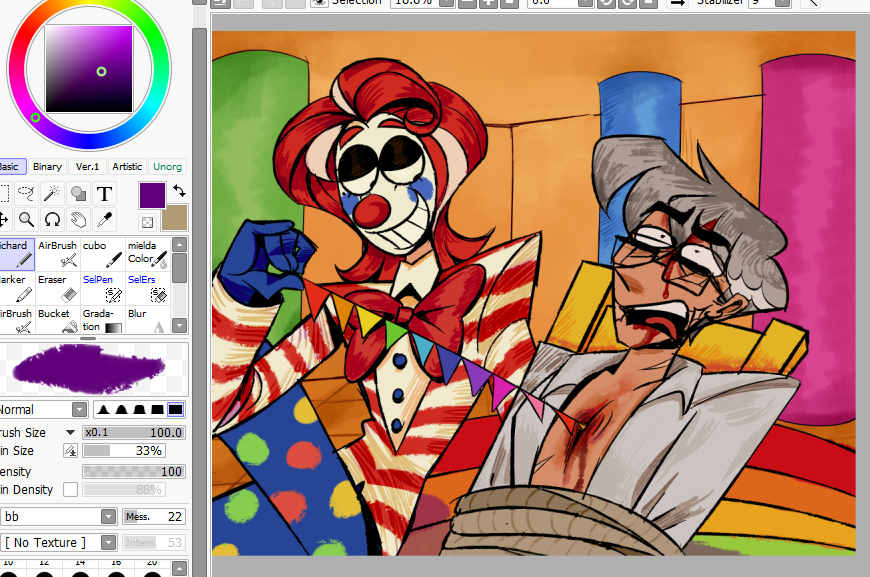
Task: Choose the Eraser tool
Action: 58,288
